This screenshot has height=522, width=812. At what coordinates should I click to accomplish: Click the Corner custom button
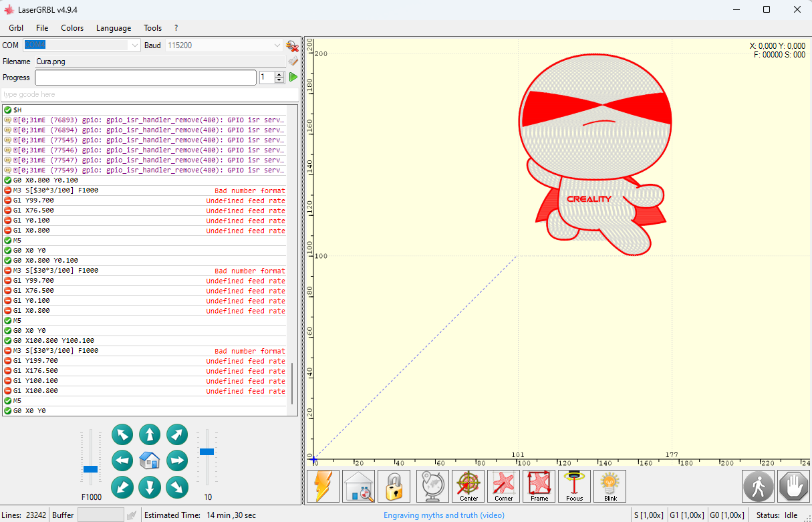click(x=504, y=486)
